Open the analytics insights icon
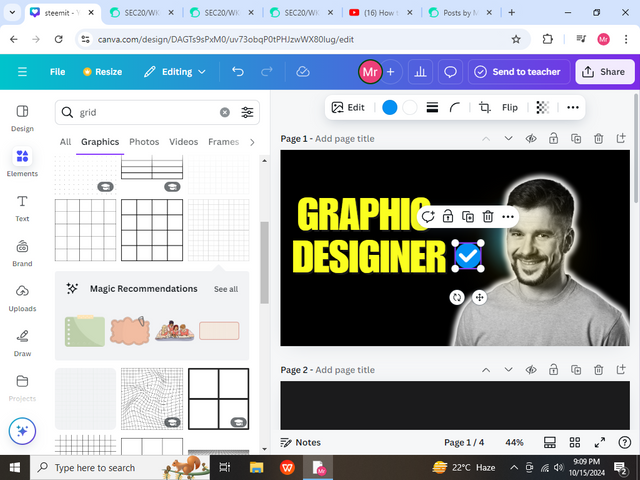The image size is (640, 480). click(x=420, y=72)
